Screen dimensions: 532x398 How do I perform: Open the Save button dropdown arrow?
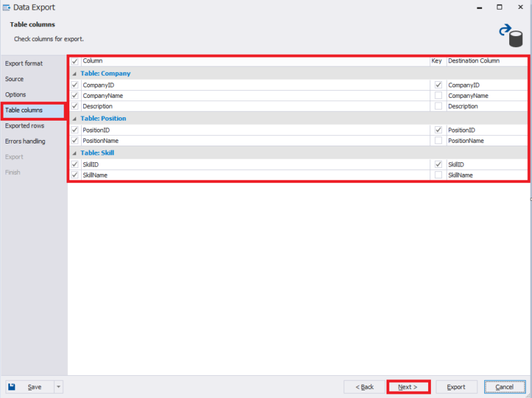point(58,387)
